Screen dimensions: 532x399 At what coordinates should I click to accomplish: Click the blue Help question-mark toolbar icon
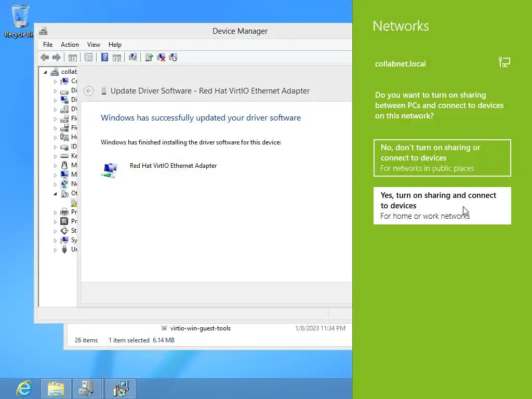tap(105, 57)
